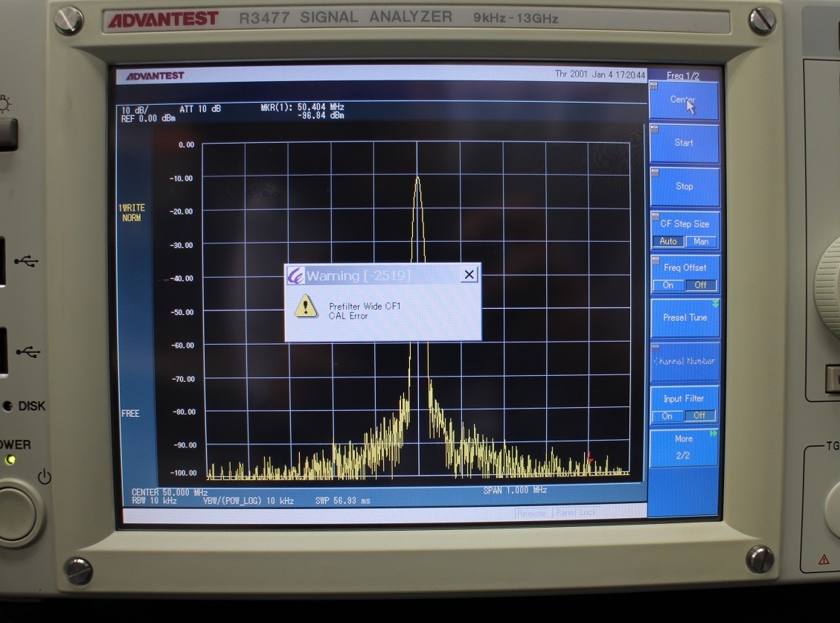The image size is (840, 623).
Task: Turn Freq Offset Off
Action: pos(701,285)
